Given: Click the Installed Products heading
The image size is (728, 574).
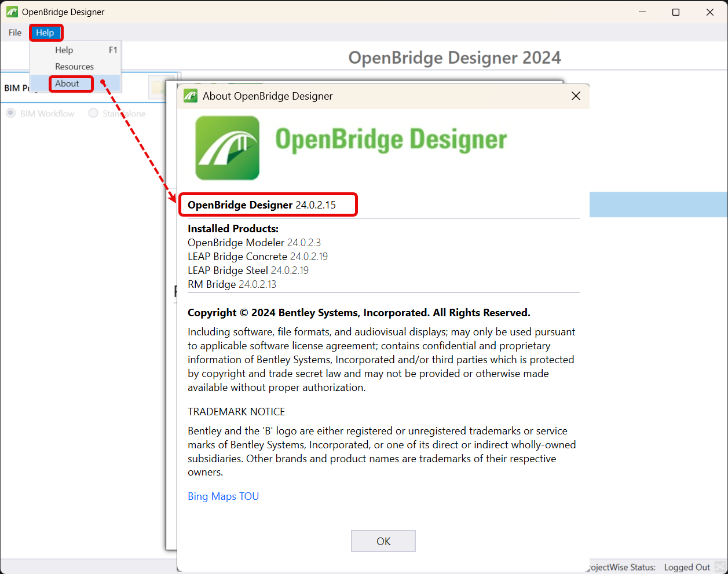Looking at the screenshot, I should pos(233,229).
